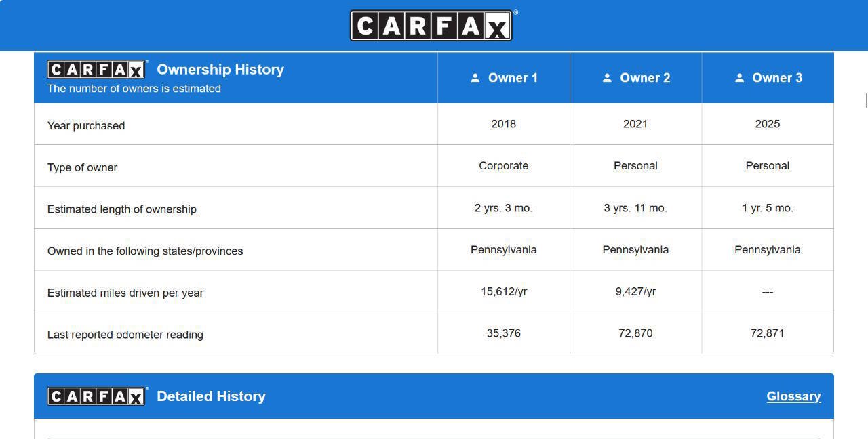Click the person icon next to Owner 2
Screen dimensions: 868x439
coord(607,78)
